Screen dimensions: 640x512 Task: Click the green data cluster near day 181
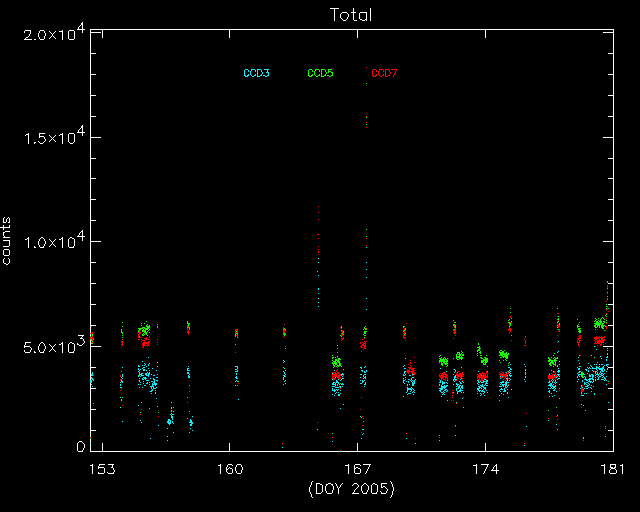(x=600, y=323)
